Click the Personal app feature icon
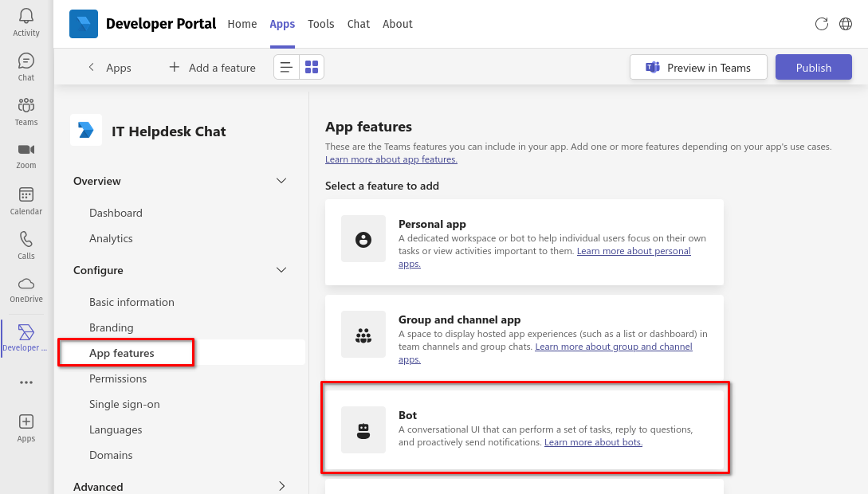The image size is (868, 494). click(x=363, y=239)
